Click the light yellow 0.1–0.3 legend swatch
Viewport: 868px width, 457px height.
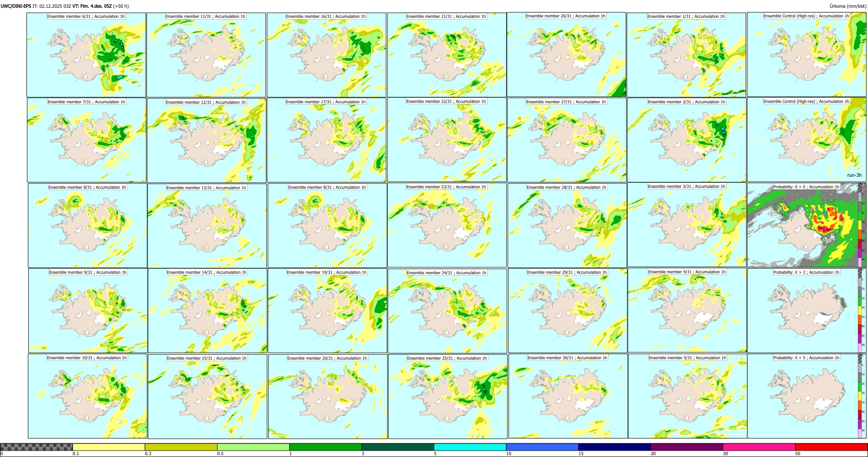coord(109,447)
